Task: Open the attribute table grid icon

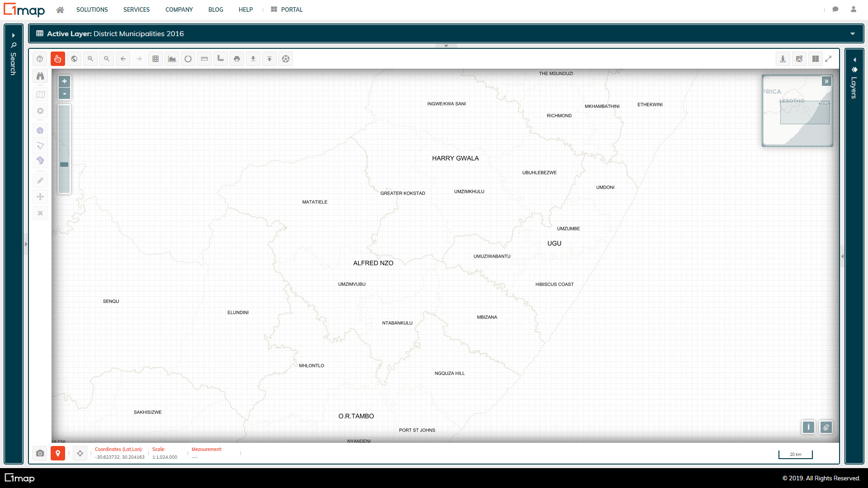Action: 156,59
